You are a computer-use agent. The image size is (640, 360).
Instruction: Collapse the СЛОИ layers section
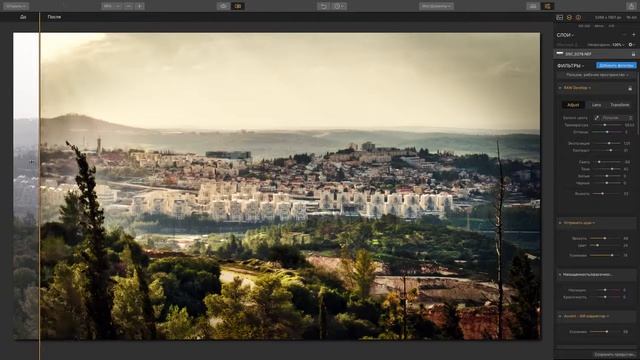tap(565, 35)
